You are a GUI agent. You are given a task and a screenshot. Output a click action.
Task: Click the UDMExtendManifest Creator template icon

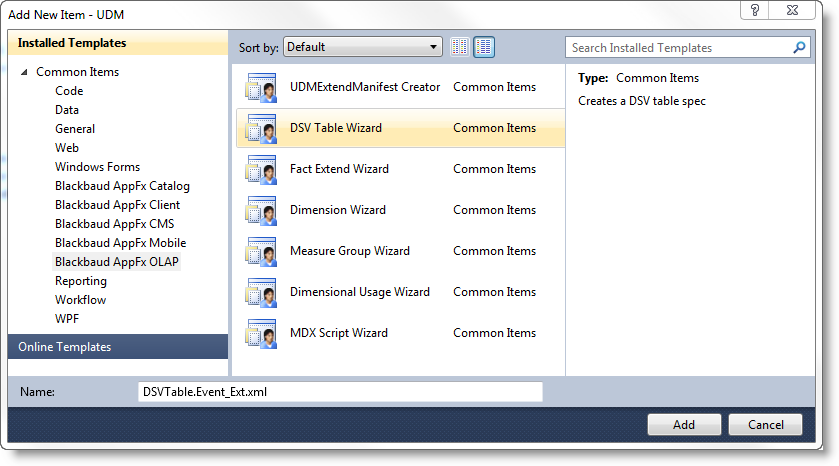[261, 87]
